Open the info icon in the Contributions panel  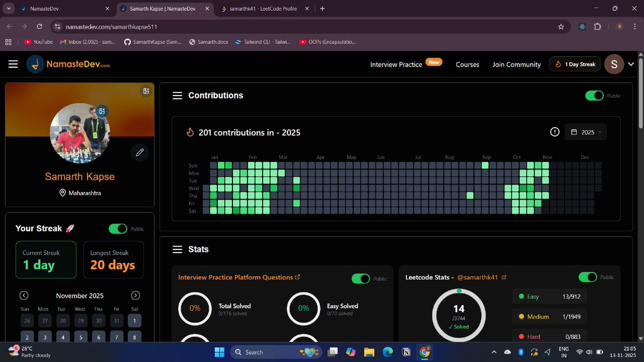point(554,131)
